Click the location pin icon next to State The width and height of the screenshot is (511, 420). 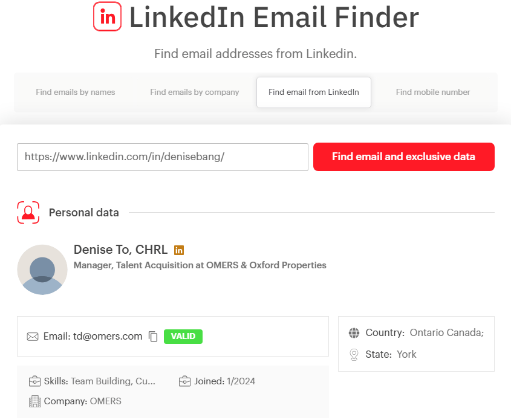354,355
